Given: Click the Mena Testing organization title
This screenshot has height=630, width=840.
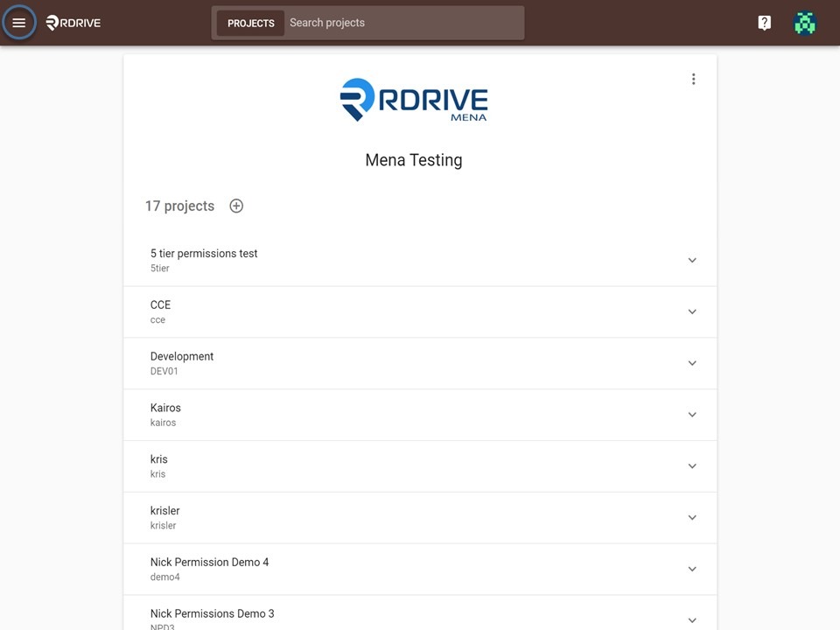Looking at the screenshot, I should tap(414, 160).
